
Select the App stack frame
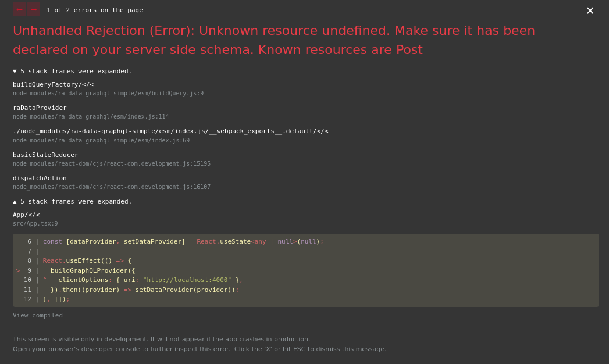(x=26, y=215)
